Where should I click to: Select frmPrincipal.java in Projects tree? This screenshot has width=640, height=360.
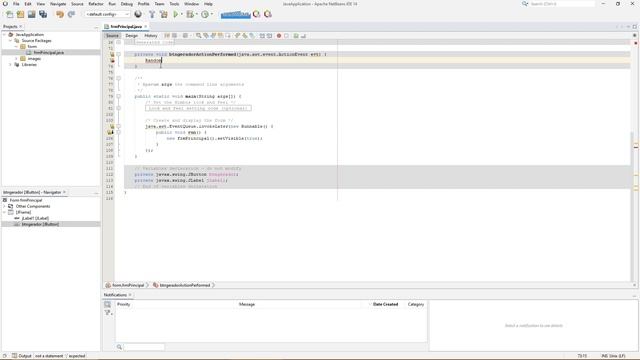[49, 53]
